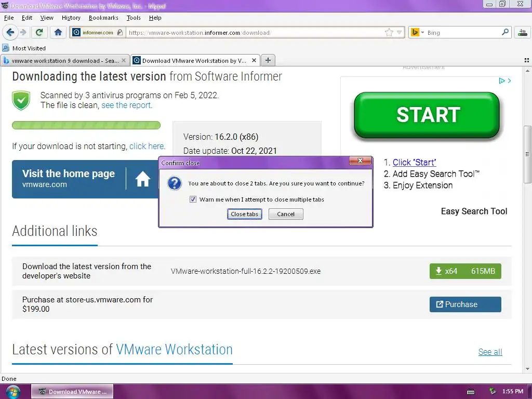This screenshot has width=532, height=399.
Task: Click the blue question mark dialog icon
Action: click(x=175, y=183)
